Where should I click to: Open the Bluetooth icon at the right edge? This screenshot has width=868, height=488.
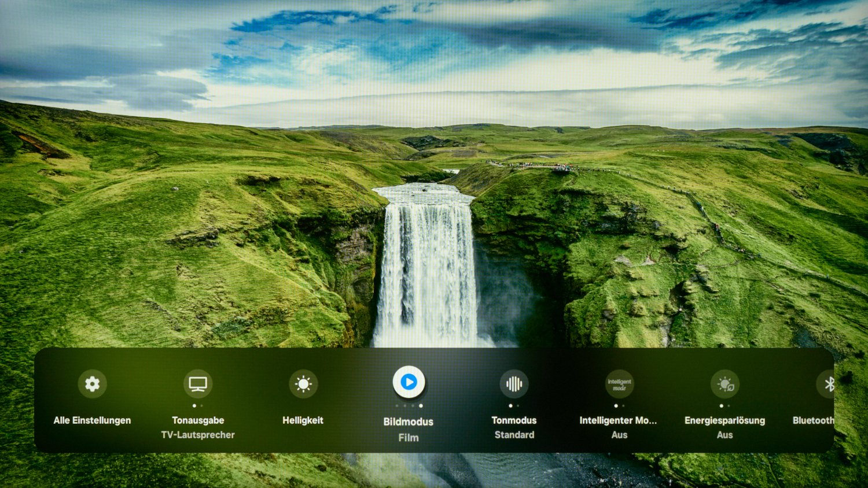pyautogui.click(x=827, y=384)
